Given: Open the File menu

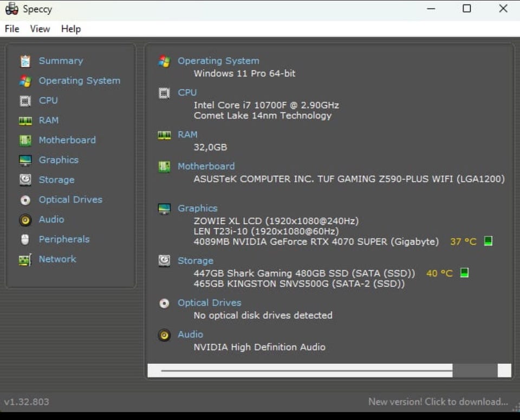Looking at the screenshot, I should [12, 29].
